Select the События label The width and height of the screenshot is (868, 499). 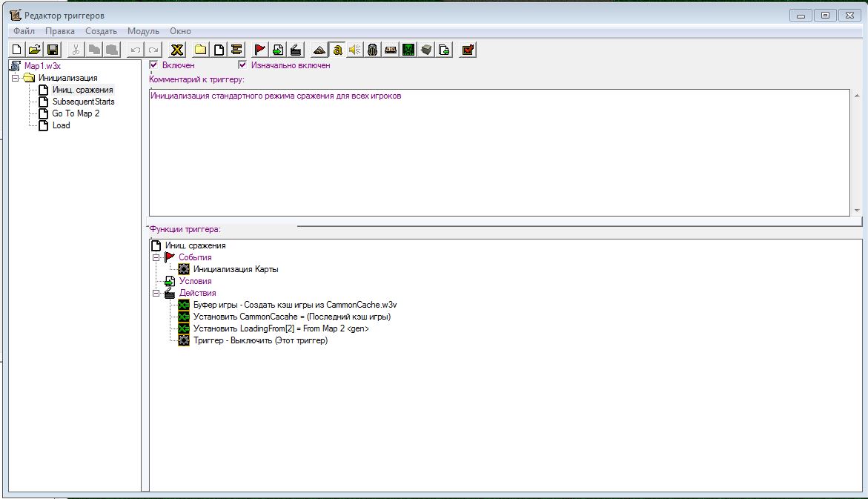pos(195,257)
